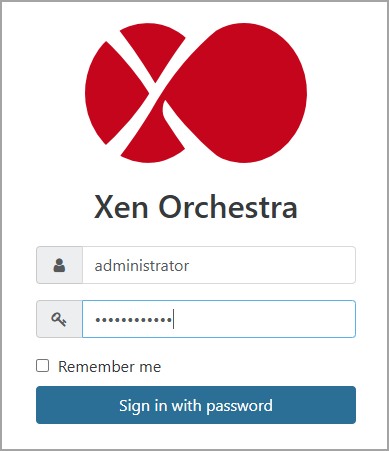Submit login via the blue sign-in button
This screenshot has width=389, height=451.
point(196,405)
